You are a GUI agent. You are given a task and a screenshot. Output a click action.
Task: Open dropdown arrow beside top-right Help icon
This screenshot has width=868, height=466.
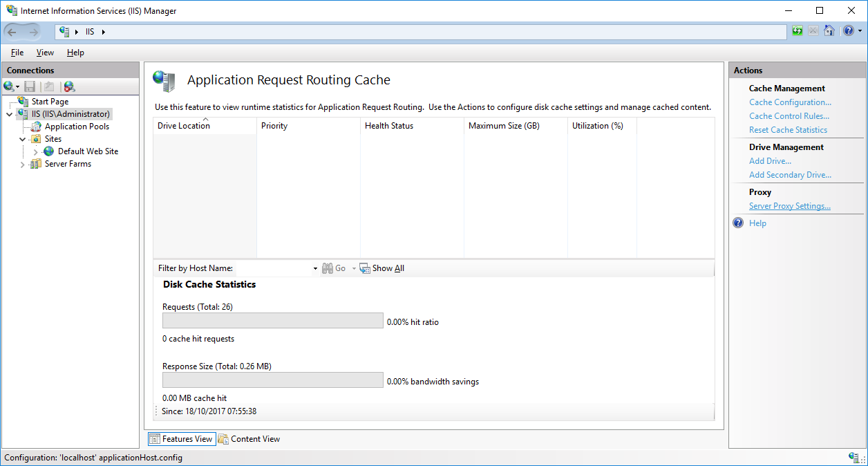(x=860, y=31)
